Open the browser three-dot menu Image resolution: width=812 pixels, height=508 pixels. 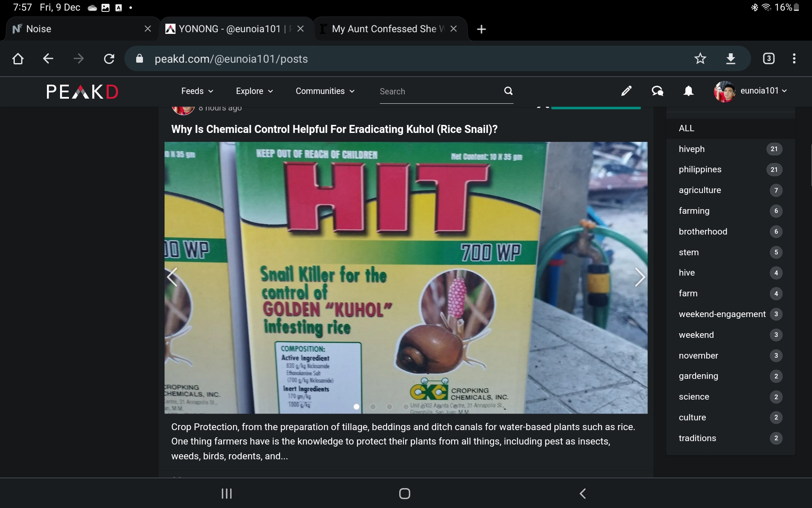pos(794,59)
